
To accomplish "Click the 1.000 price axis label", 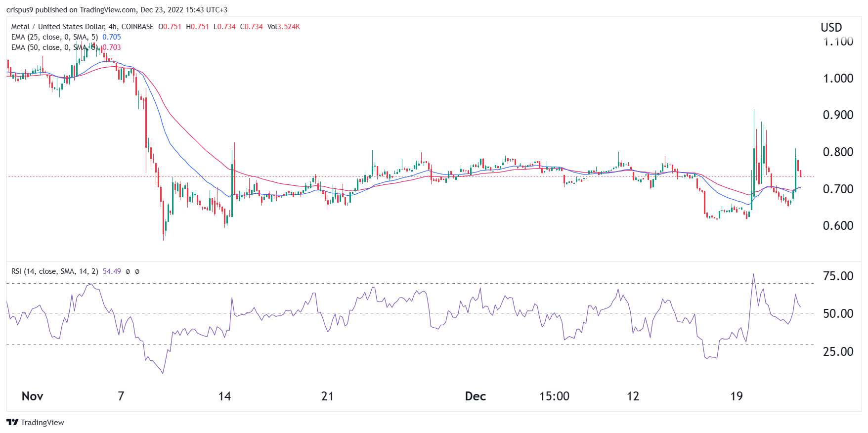I will 838,78.
